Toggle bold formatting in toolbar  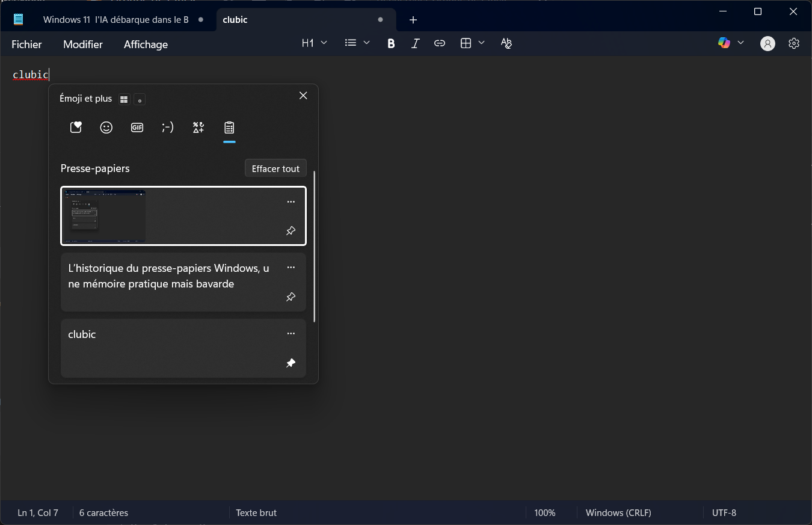[x=391, y=43]
